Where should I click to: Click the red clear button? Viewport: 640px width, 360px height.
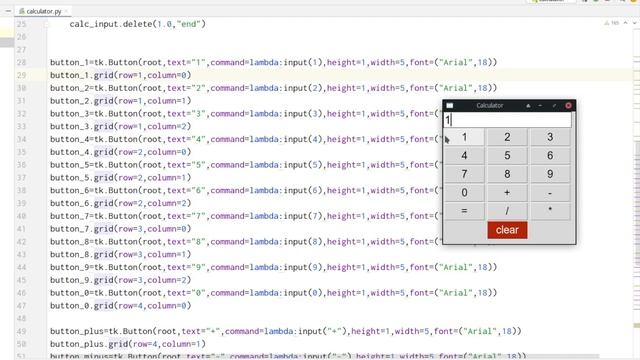(507, 230)
